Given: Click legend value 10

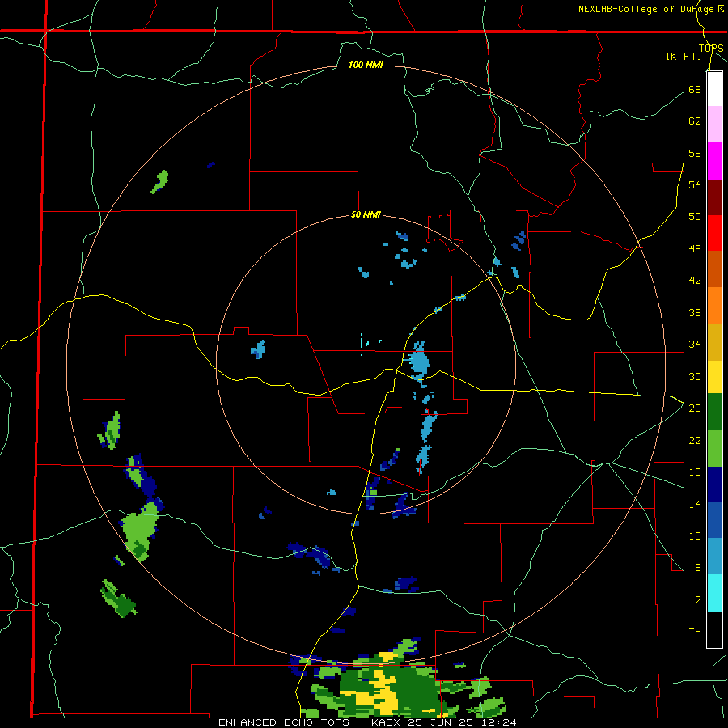Looking at the screenshot, I should click(695, 535).
